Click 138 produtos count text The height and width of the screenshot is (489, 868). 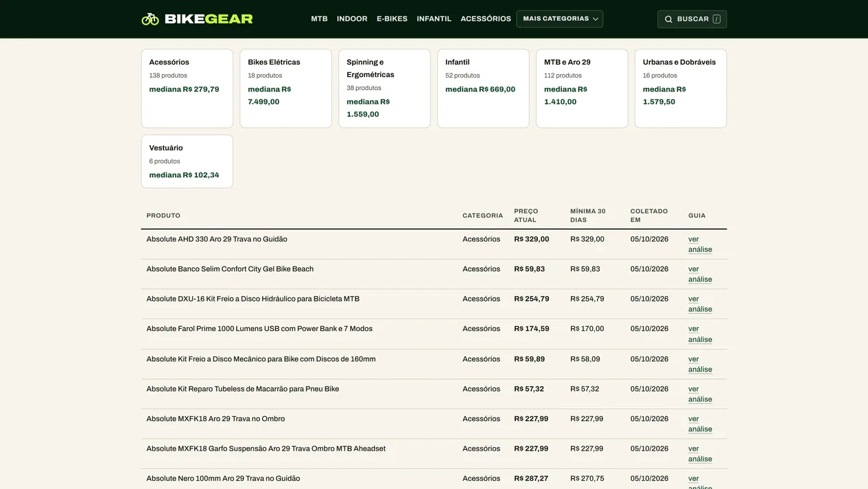pos(168,76)
